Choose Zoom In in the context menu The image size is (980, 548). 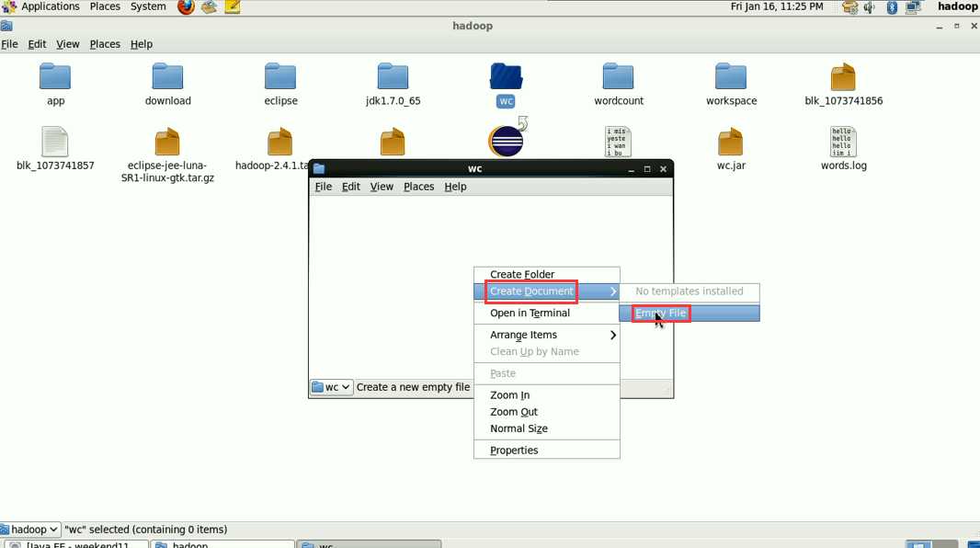tap(547, 395)
